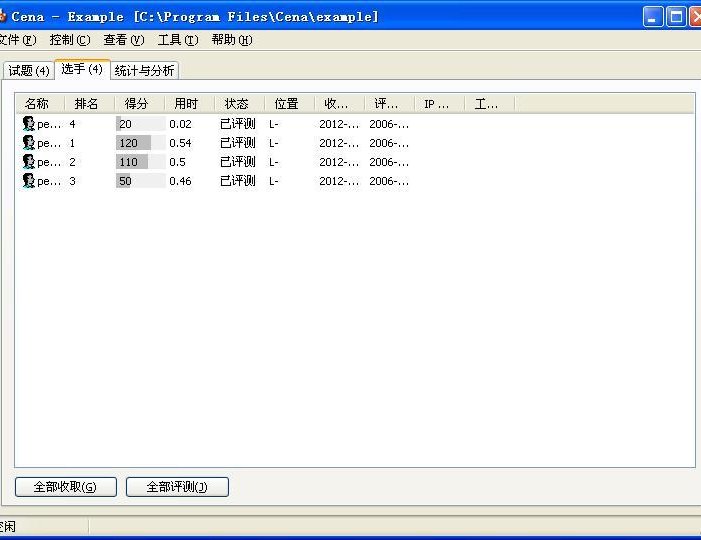The width and height of the screenshot is (701, 540).
Task: Click rank number 3 cell
Action: [72, 181]
